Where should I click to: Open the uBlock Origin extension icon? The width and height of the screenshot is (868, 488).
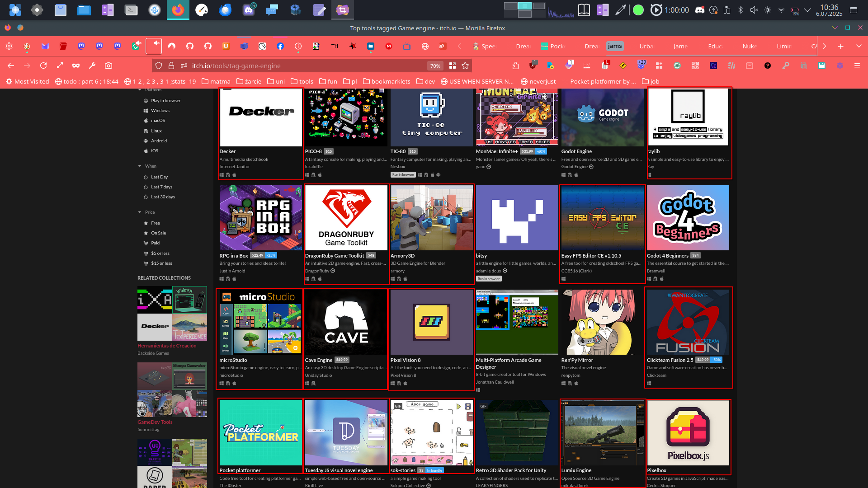(533, 66)
